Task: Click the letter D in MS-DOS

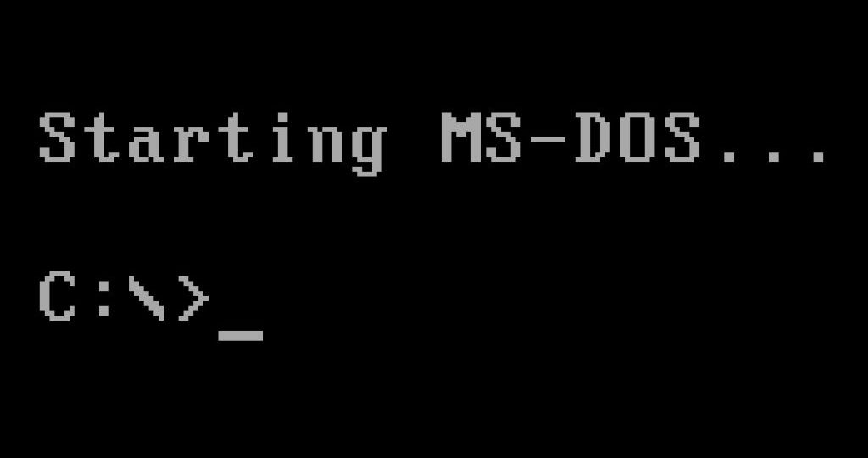Action: coord(593,137)
